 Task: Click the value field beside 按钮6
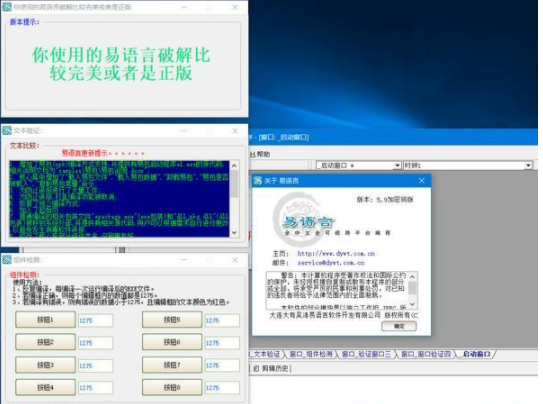click(x=222, y=343)
